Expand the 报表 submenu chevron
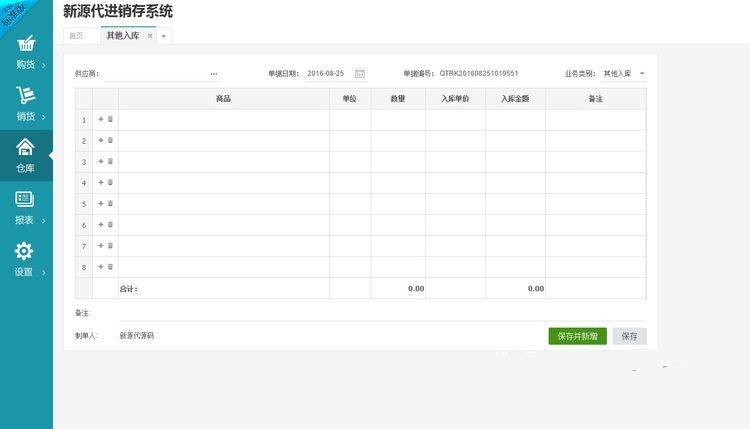 pyautogui.click(x=44, y=221)
